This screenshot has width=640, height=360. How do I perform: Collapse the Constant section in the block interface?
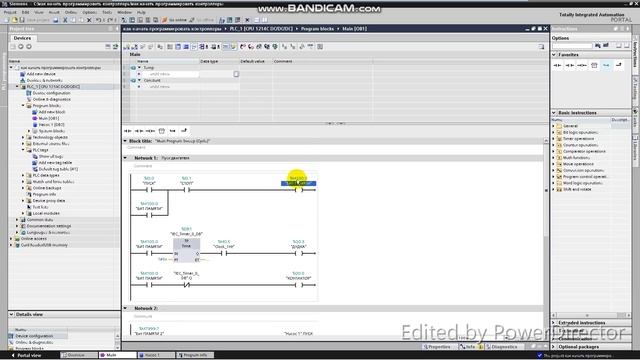pos(139,80)
